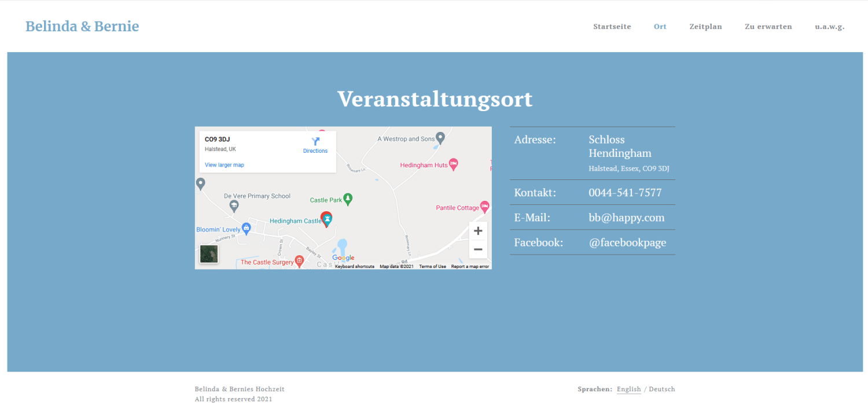Click the Map data ©2021 text
868x404 pixels.
[x=396, y=266]
